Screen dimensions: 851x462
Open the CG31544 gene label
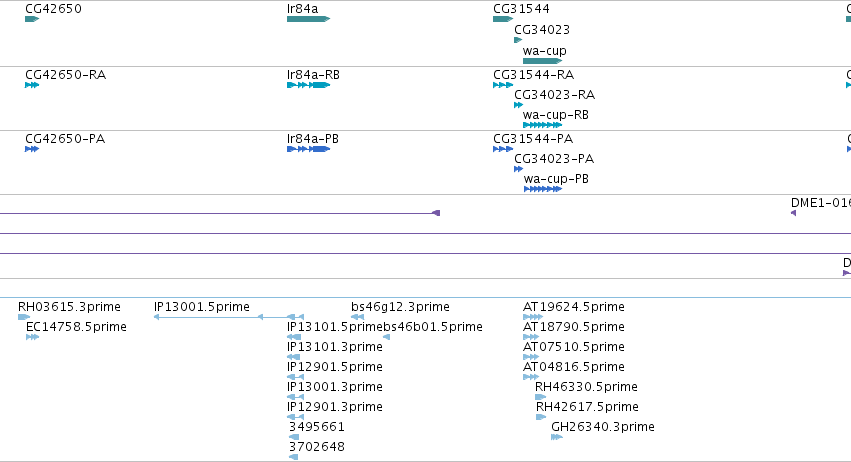521,9
